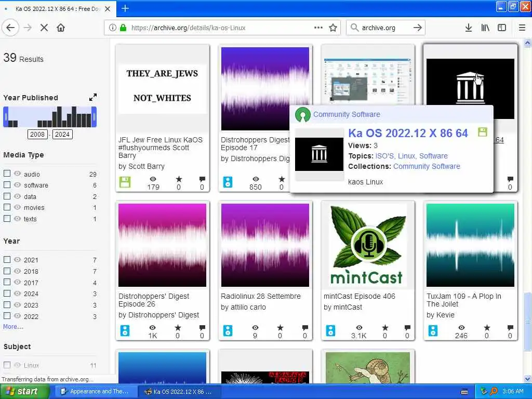Open the Ka OS 2022.12 X 86 64 title link
Image resolution: width=532 pixels, height=399 pixels.
408,133
